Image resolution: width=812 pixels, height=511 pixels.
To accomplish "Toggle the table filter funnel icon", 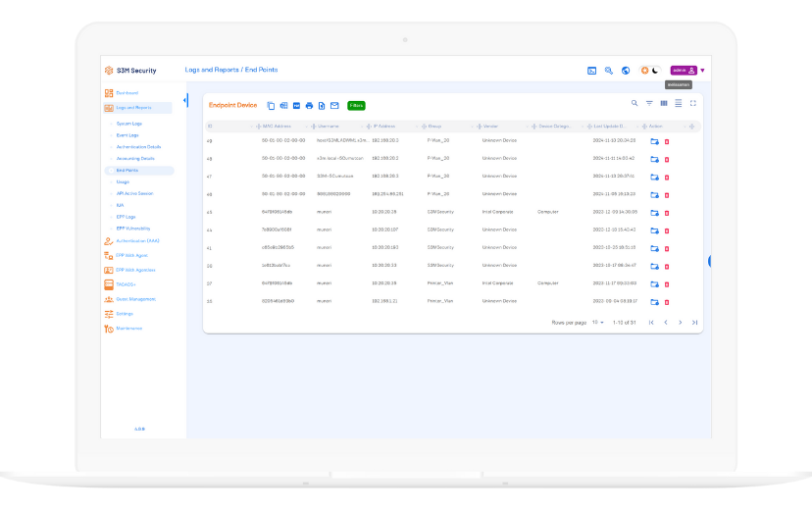I will click(x=649, y=103).
